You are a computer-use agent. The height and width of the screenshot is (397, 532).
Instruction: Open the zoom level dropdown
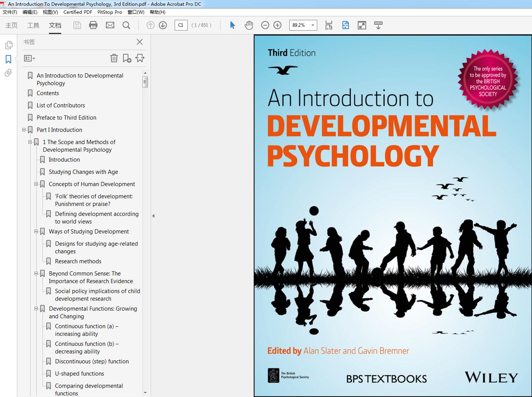tap(313, 25)
